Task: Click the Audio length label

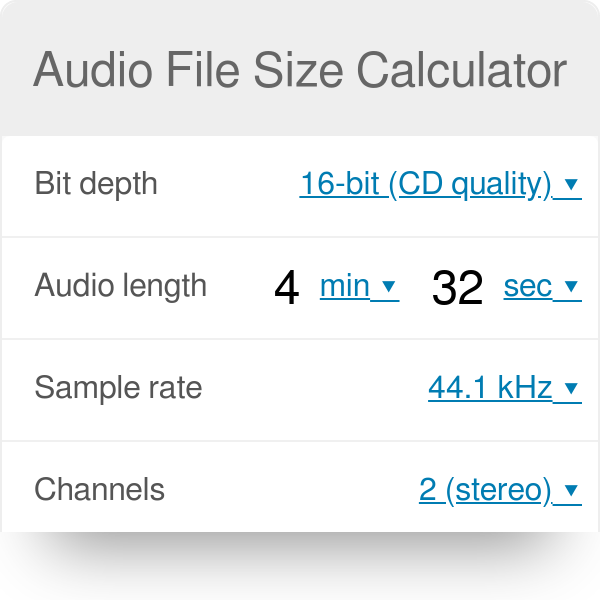Action: pyautogui.click(x=120, y=286)
